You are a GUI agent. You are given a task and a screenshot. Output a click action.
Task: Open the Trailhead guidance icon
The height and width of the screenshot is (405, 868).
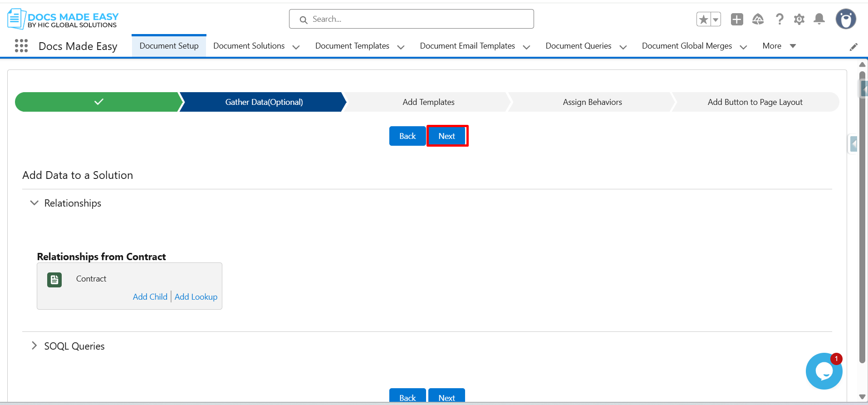click(x=758, y=20)
